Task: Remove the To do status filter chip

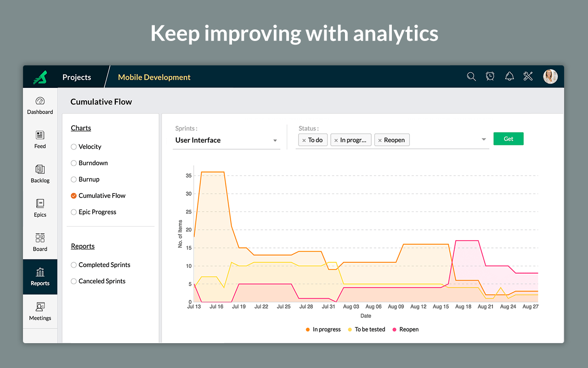Action: (304, 140)
